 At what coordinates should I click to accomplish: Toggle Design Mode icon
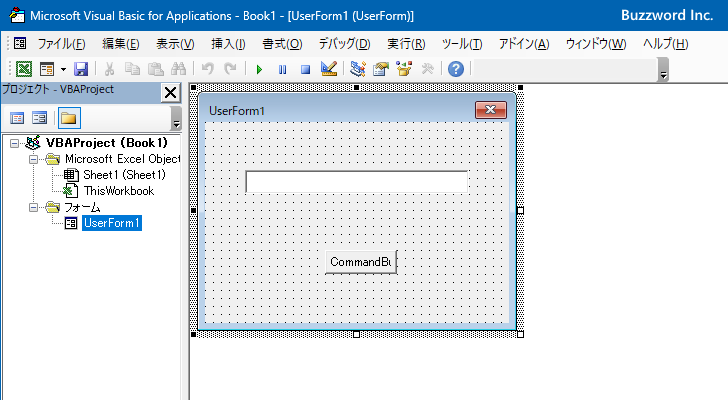point(329,69)
